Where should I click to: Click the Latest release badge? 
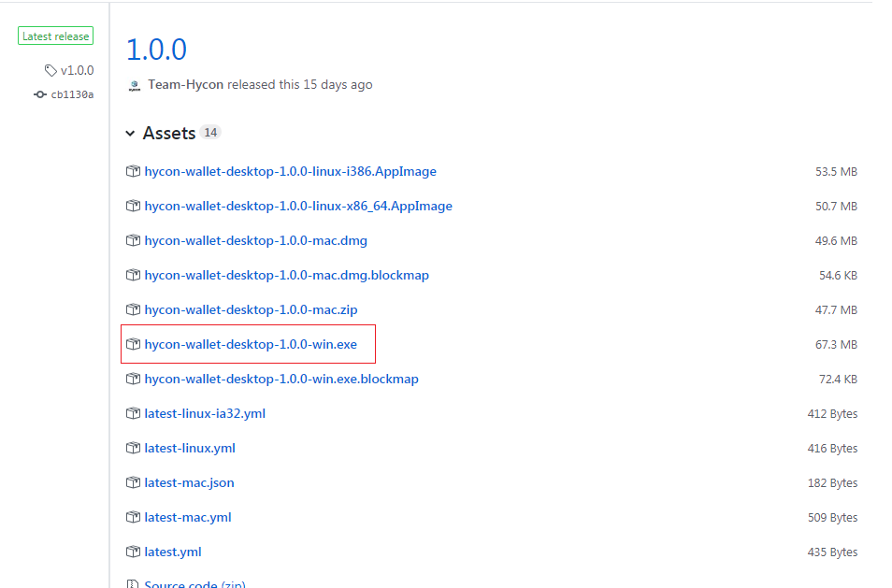[x=56, y=36]
